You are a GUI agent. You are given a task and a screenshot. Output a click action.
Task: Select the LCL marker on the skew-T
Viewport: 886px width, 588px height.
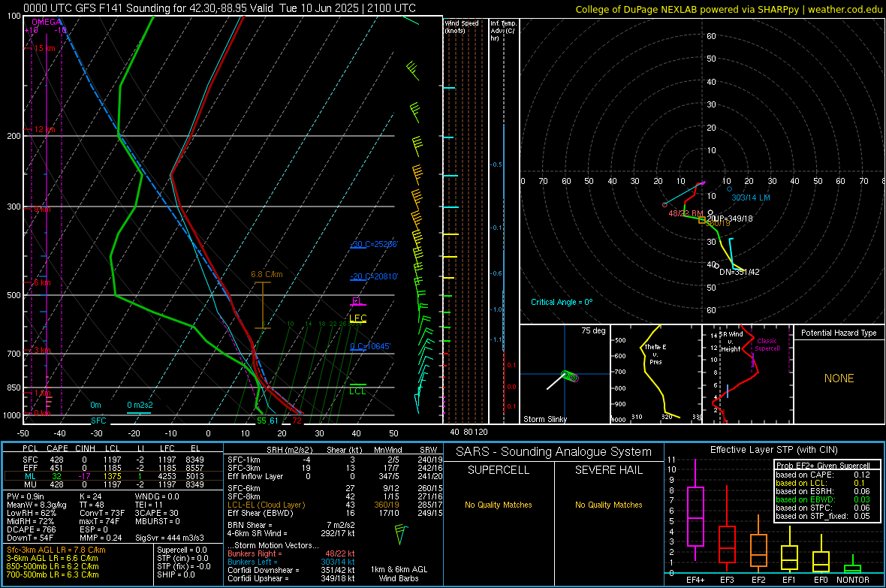click(357, 390)
